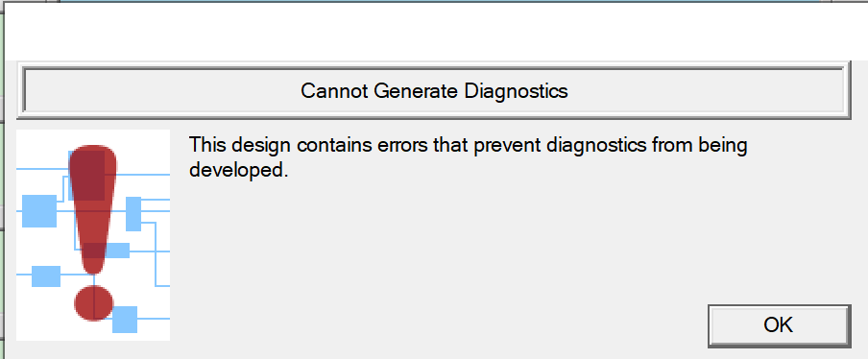Screen dimensions: 868x359
Task: Click the word 'developed.' in the message
Action: point(238,169)
